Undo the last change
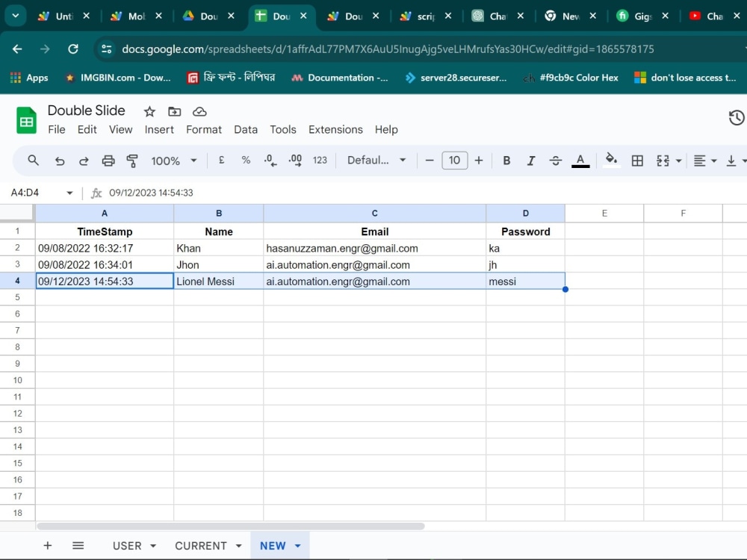 point(60,160)
